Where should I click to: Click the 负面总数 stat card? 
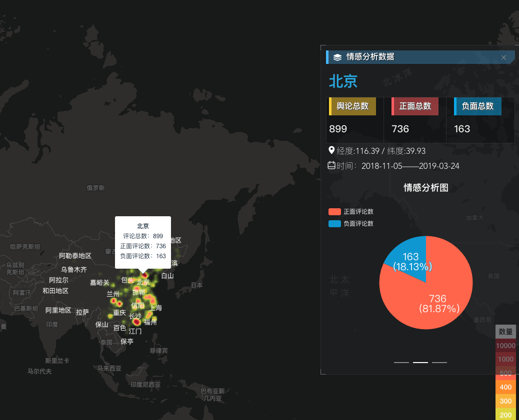click(480, 120)
